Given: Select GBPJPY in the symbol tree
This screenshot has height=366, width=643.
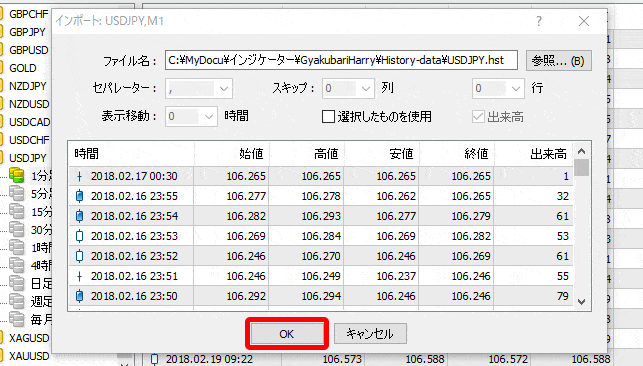Looking at the screenshot, I should 27,32.
